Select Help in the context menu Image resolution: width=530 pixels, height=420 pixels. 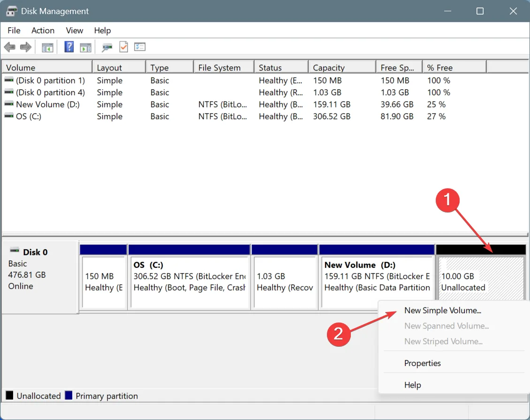[x=413, y=385]
